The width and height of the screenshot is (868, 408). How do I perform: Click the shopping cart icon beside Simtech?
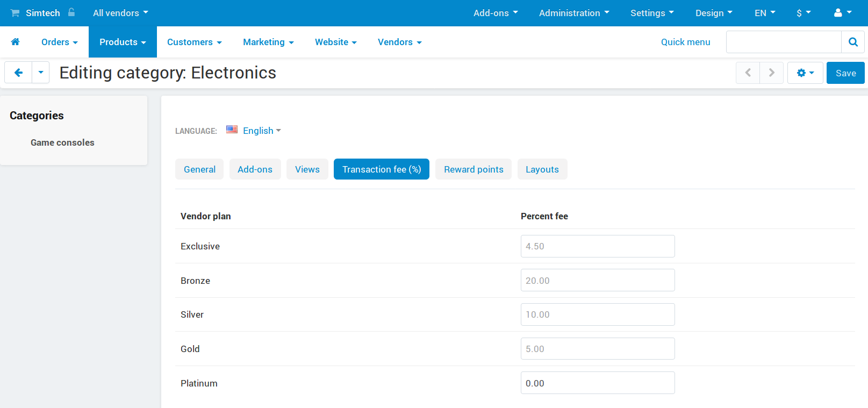point(15,13)
